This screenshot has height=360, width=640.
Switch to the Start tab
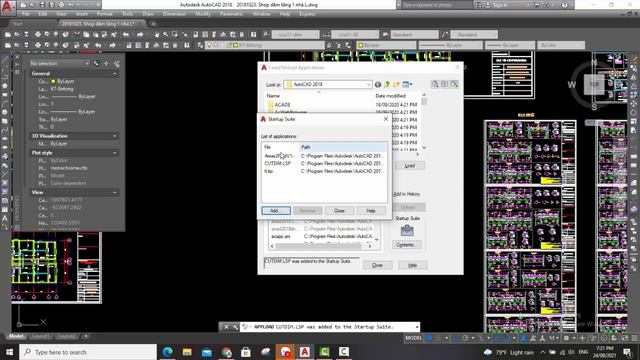pyautogui.click(x=18, y=24)
